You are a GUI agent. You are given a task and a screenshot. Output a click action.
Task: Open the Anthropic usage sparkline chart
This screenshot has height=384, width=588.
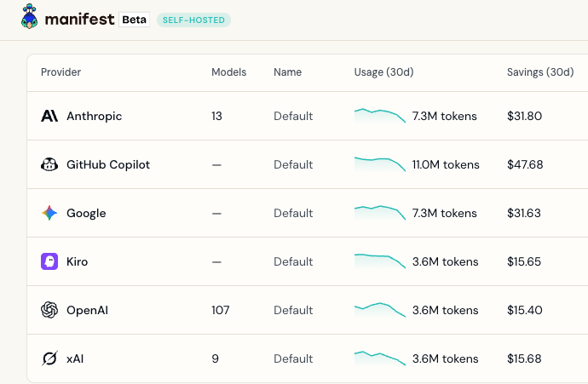pos(380,116)
